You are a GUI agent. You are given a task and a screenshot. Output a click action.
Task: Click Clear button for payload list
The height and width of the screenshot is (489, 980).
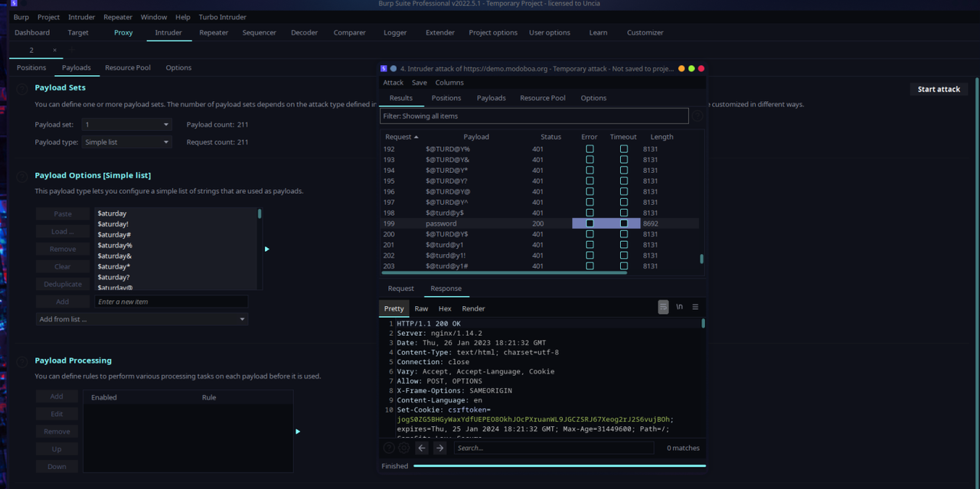pos(63,266)
